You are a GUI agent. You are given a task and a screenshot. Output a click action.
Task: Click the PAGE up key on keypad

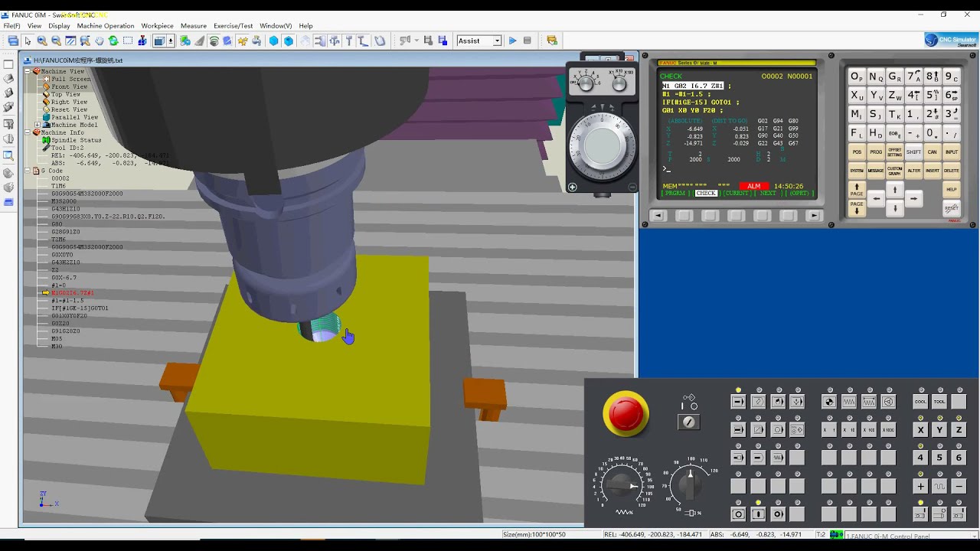[x=856, y=189]
